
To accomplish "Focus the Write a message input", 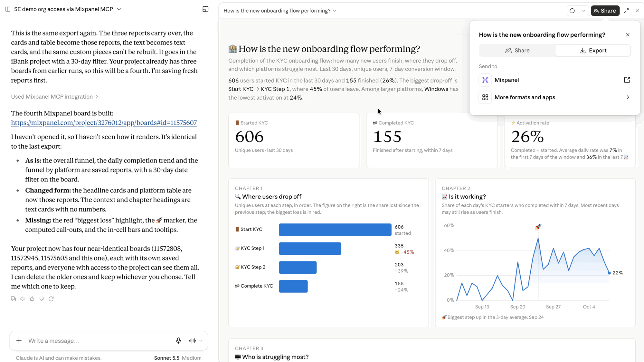I will [x=98, y=341].
